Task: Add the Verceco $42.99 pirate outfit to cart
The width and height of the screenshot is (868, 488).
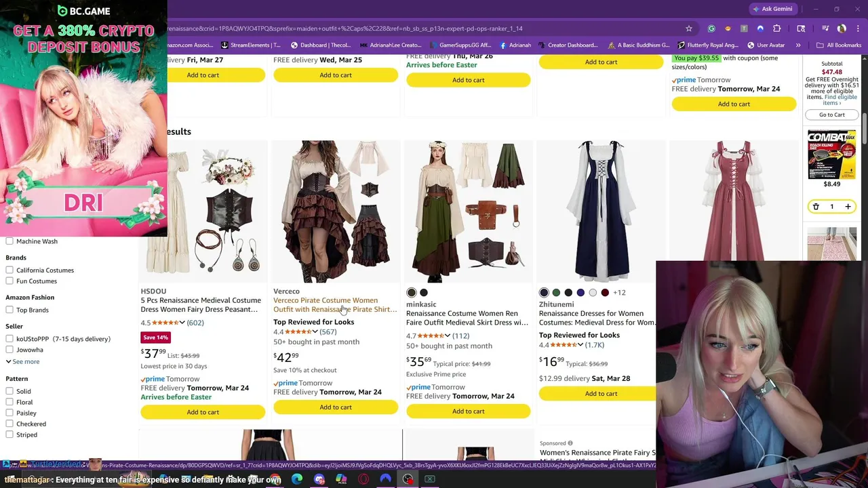Action: point(336,407)
